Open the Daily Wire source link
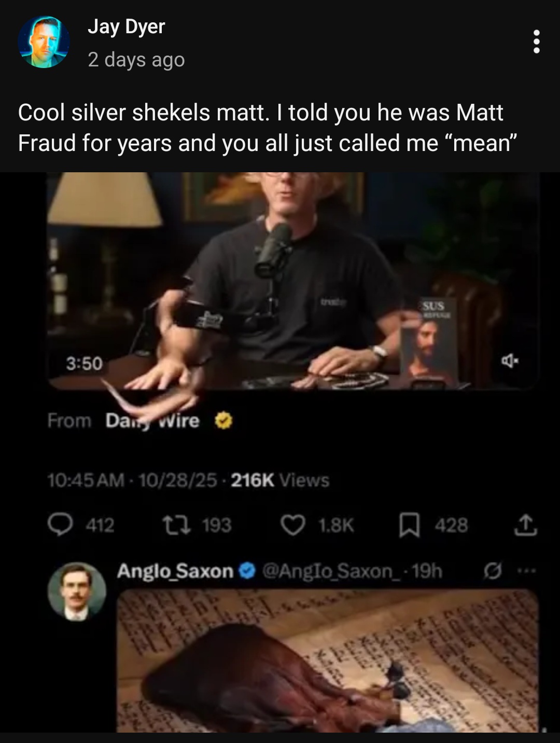 point(152,421)
